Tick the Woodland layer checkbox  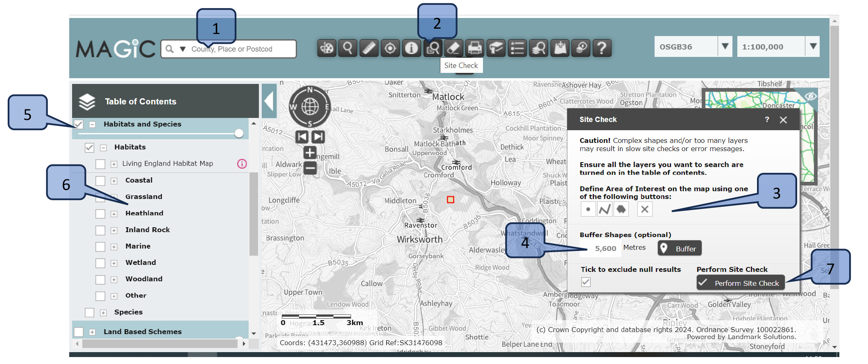pos(100,280)
